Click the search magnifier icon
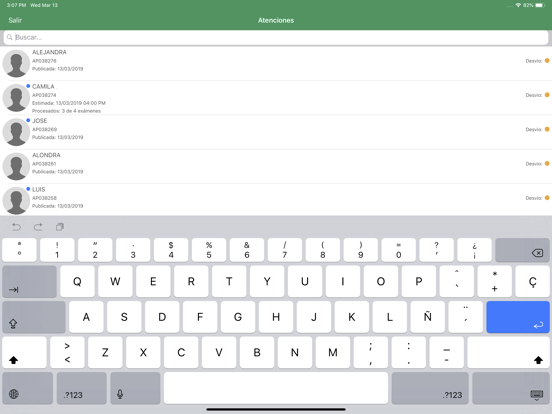This screenshot has width=552, height=414. point(10,37)
